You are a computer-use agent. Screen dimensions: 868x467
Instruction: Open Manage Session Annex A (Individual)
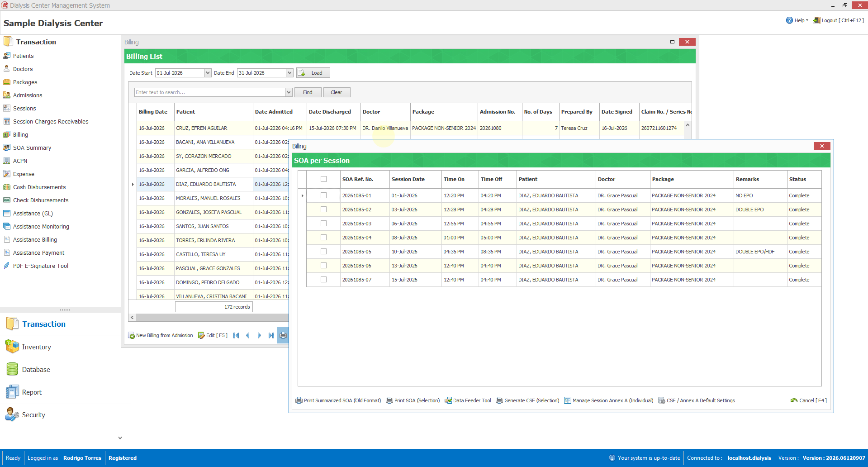click(609, 400)
